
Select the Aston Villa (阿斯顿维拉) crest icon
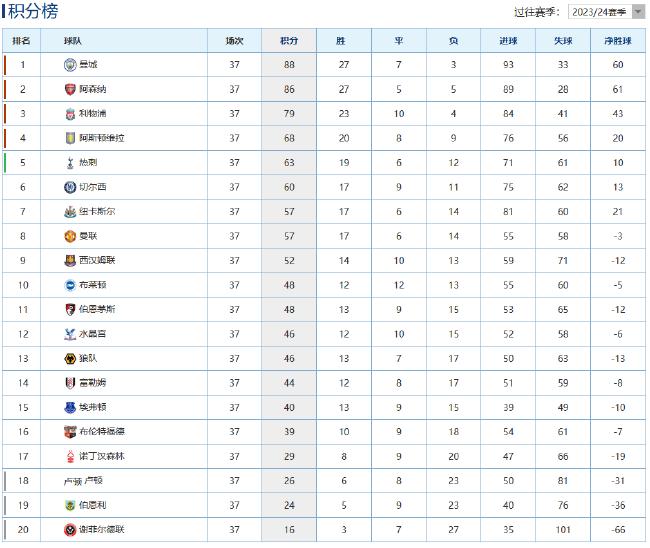pyautogui.click(x=70, y=138)
